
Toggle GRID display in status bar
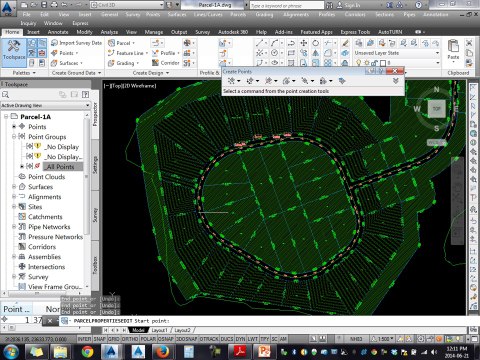[x=114, y=339]
